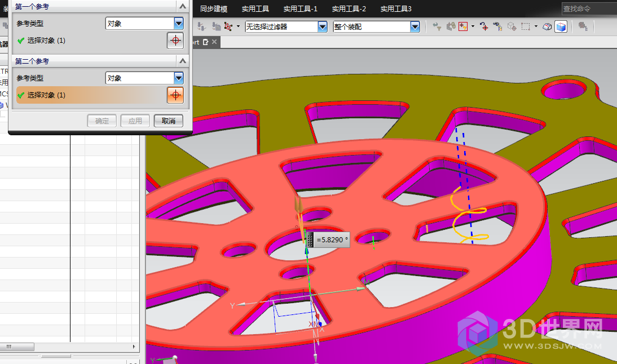
Task: Click the grayed assembly toolbar icon at far right
Action: point(583,26)
